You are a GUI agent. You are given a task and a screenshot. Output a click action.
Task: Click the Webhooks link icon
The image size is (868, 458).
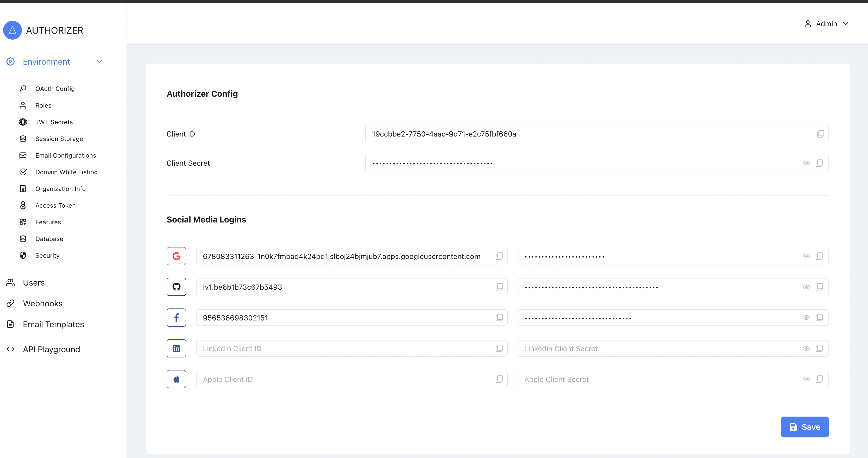click(x=10, y=304)
